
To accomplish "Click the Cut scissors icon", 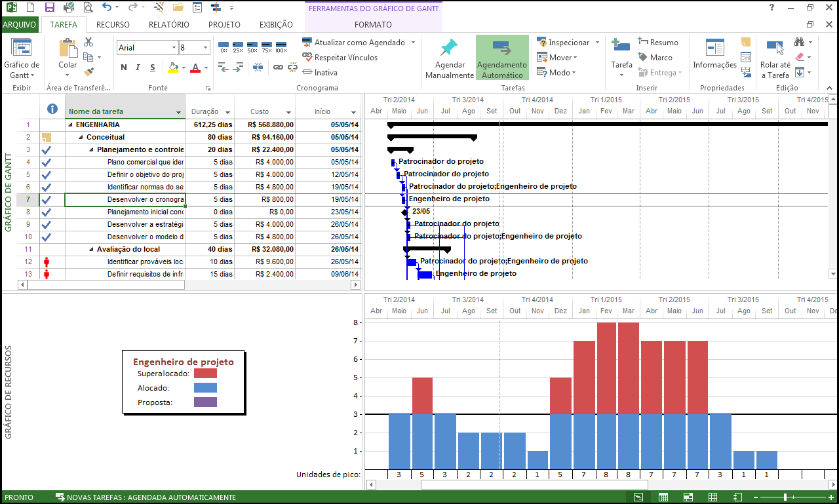I will pyautogui.click(x=88, y=42).
